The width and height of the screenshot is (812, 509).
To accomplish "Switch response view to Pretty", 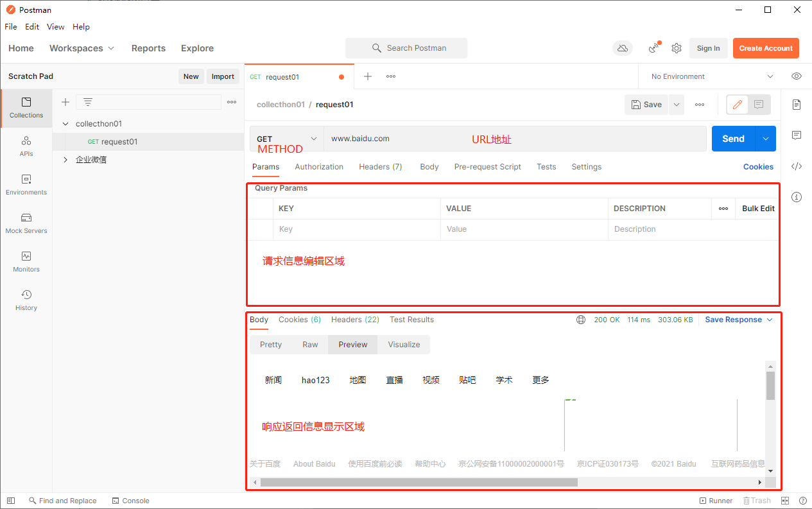I will pos(271,345).
